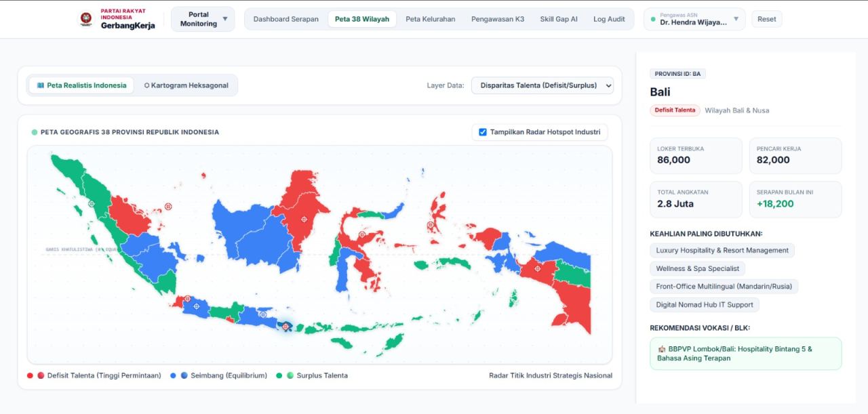
Task: Click the Digital Nomad Hub IT Support chip
Action: (x=705, y=305)
